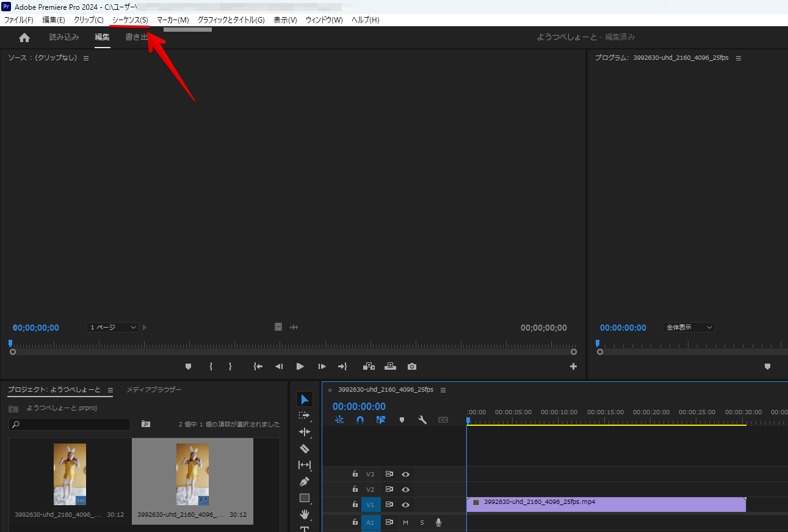The image size is (788, 532).
Task: Select the Hand tool
Action: [x=305, y=514]
